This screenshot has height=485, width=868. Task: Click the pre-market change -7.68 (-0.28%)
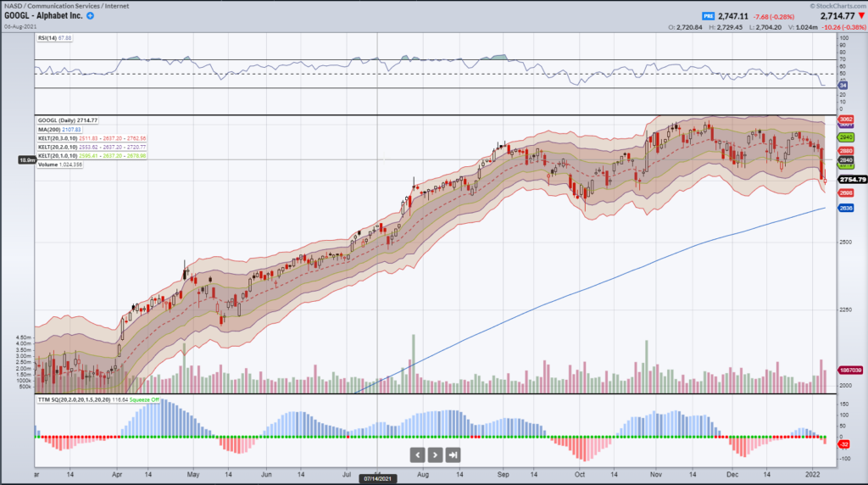773,17
